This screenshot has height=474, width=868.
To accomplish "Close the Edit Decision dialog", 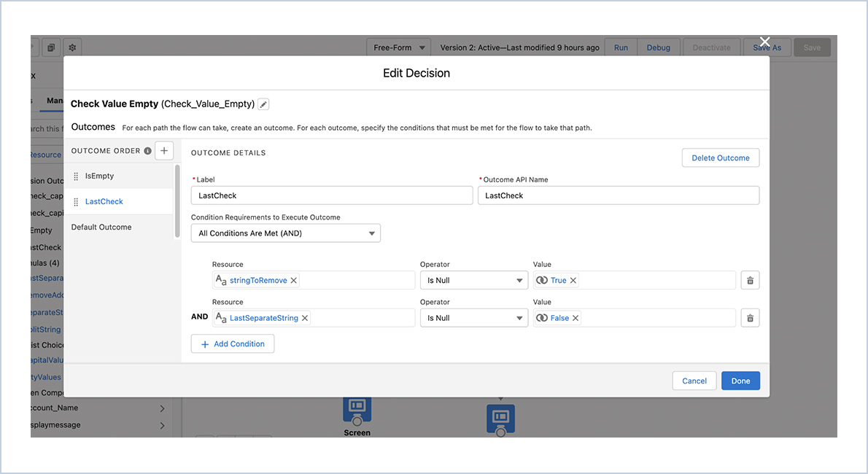I will [764, 42].
